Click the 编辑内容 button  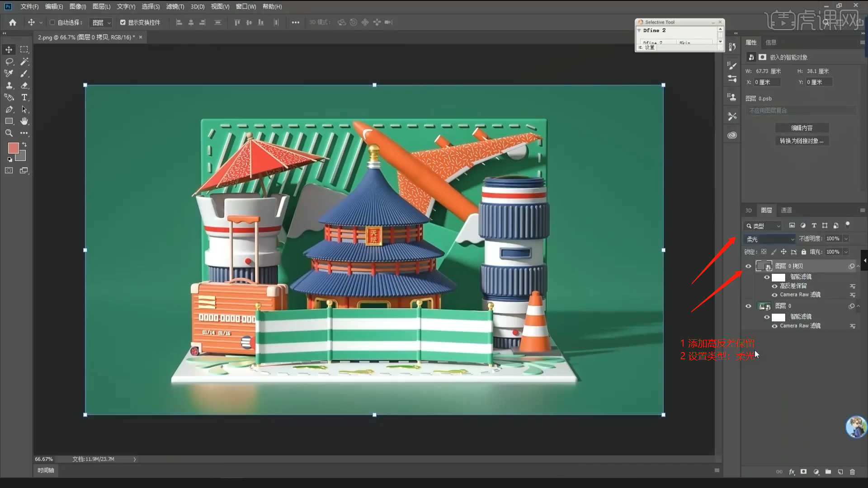coord(802,128)
